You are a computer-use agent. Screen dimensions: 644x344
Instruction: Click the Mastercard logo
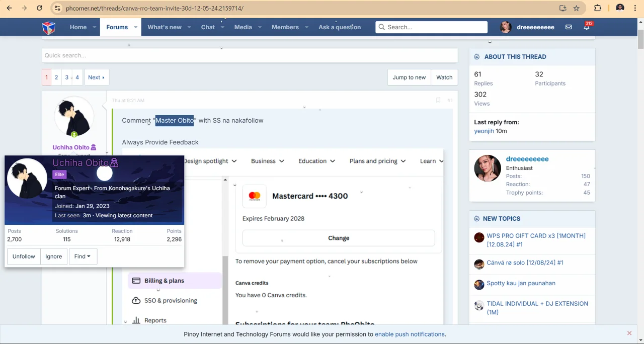click(x=255, y=196)
